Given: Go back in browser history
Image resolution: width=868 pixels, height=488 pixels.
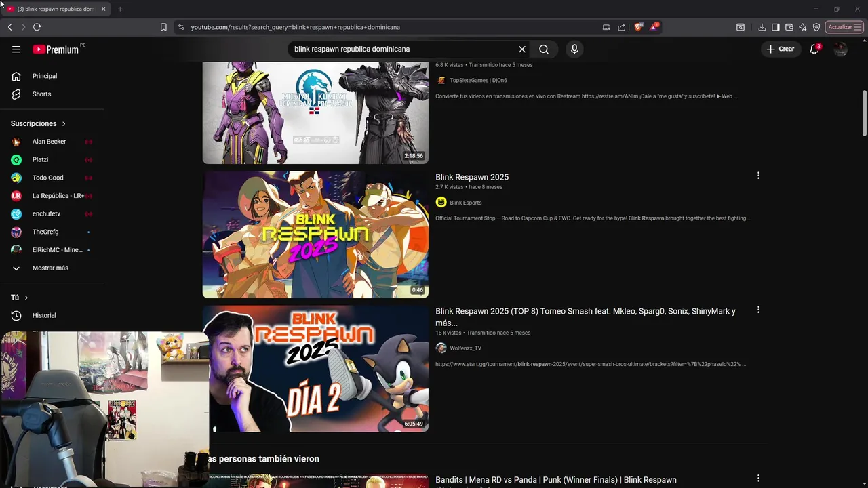Looking at the screenshot, I should pos(9,27).
